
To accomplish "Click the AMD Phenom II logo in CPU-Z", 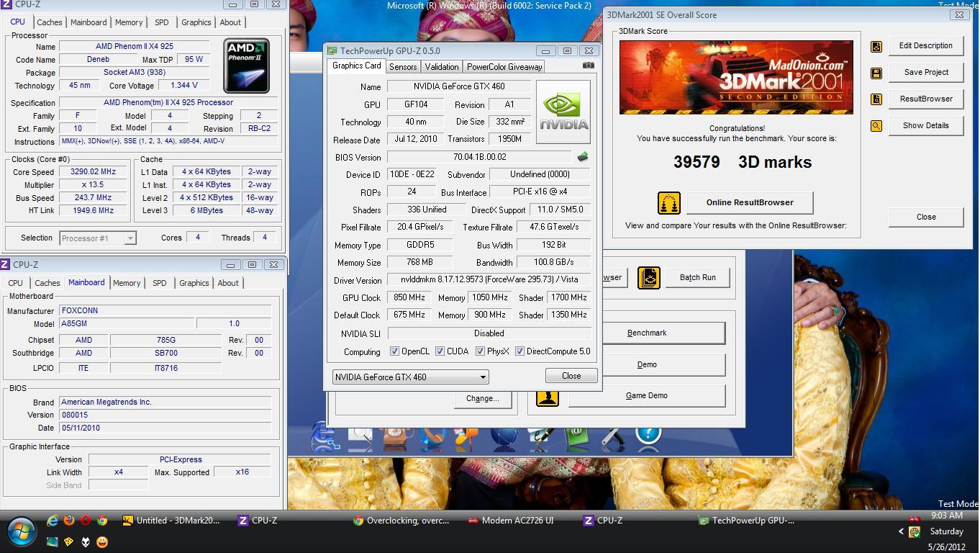I will coord(246,66).
